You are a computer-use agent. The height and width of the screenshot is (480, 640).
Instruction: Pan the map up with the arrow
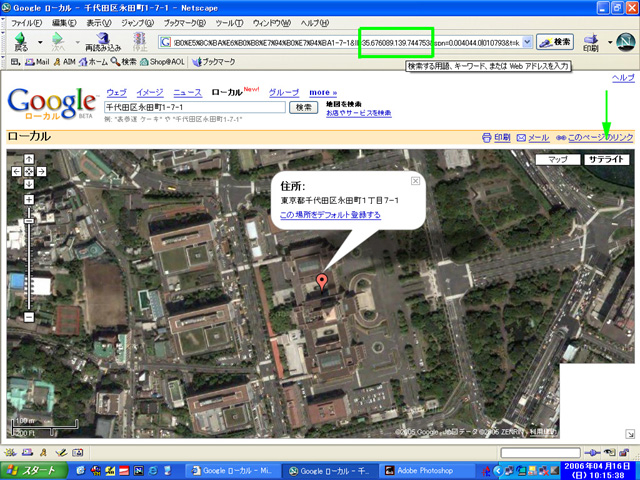[29, 159]
